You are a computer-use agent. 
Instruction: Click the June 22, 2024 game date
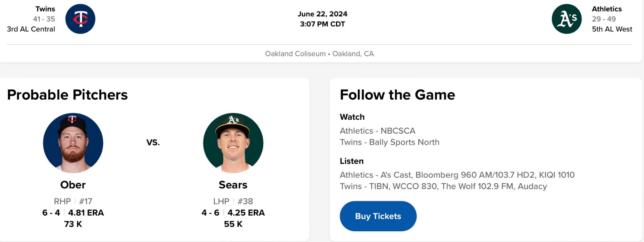click(x=322, y=14)
